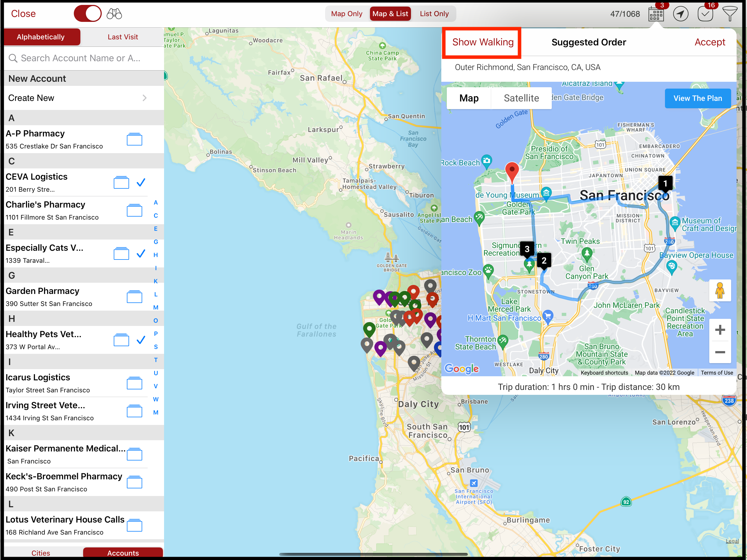Grab the Street View pegman icon
747x560 pixels.
point(720,290)
